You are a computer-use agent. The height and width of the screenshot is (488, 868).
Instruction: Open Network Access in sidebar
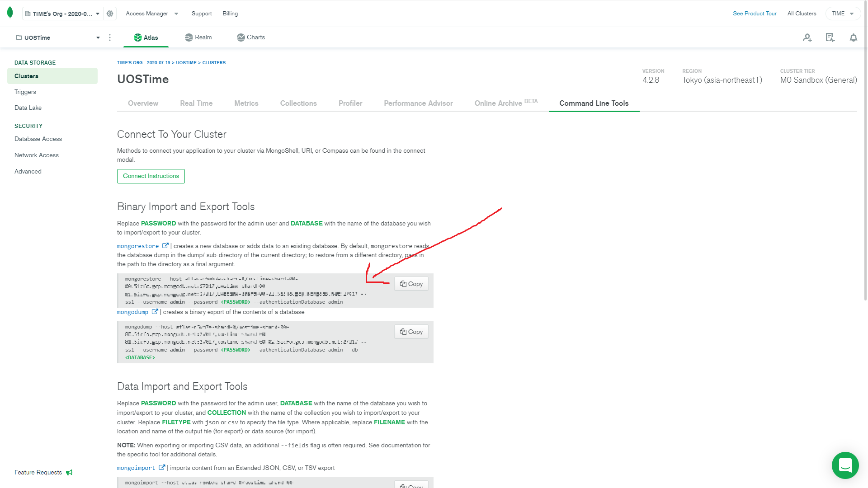tap(37, 155)
